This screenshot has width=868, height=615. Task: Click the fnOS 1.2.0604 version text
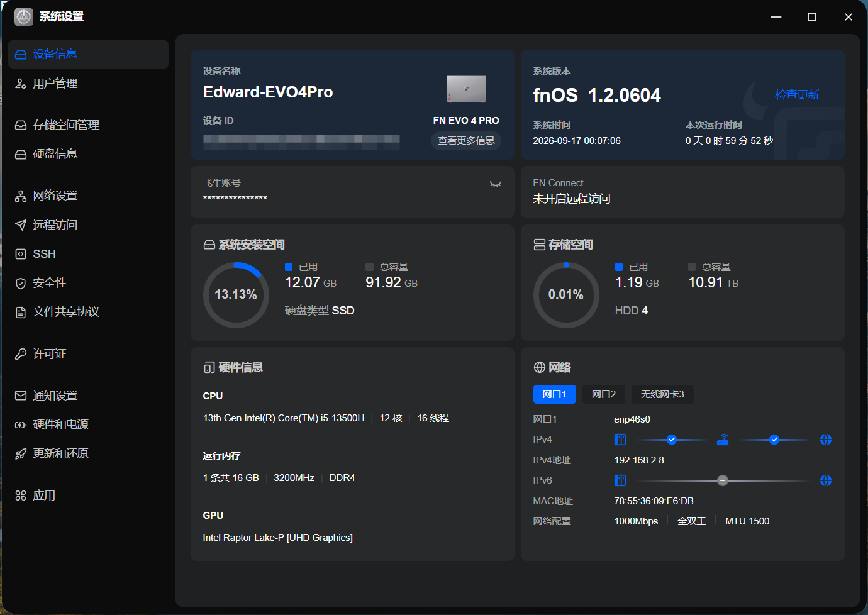point(597,95)
